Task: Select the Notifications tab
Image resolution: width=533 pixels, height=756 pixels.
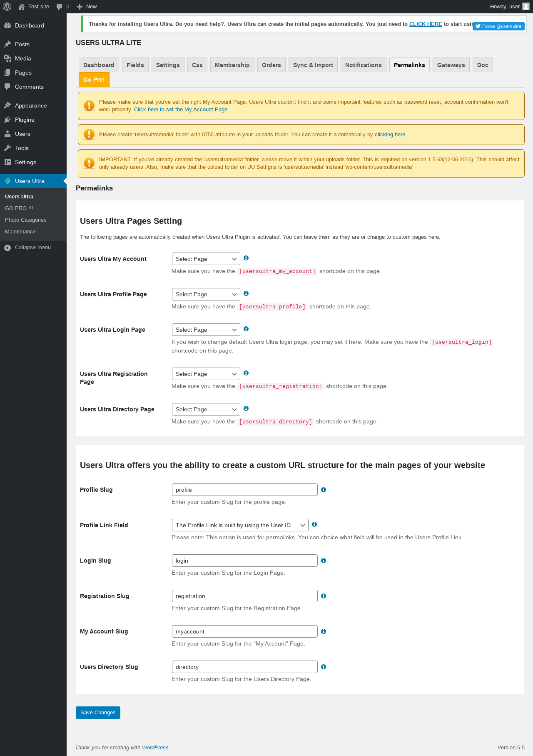Action: tap(364, 65)
